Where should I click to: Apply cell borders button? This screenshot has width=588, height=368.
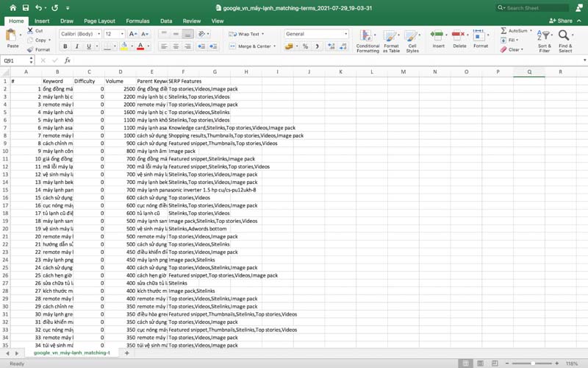(x=107, y=46)
